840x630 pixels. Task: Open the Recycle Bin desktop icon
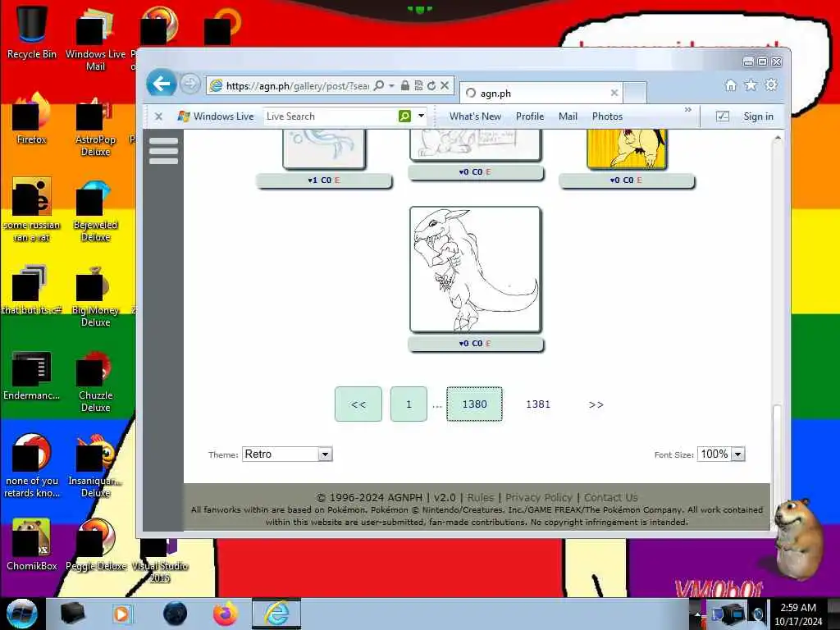(32, 32)
